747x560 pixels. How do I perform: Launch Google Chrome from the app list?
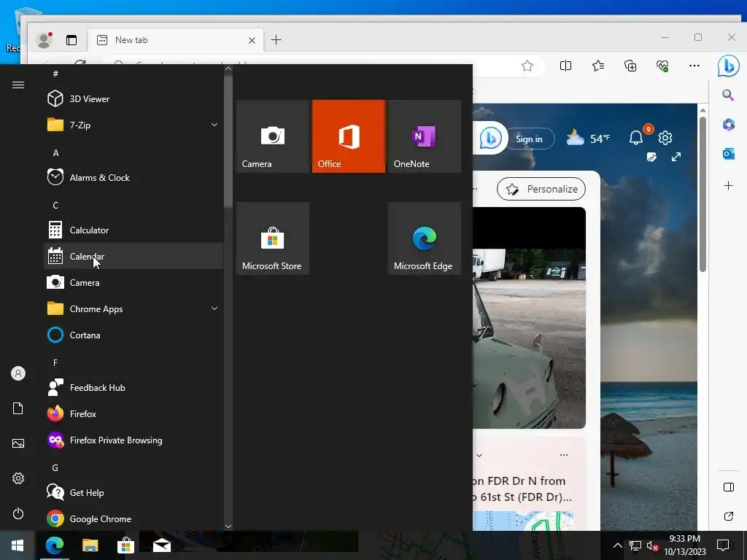133,518
